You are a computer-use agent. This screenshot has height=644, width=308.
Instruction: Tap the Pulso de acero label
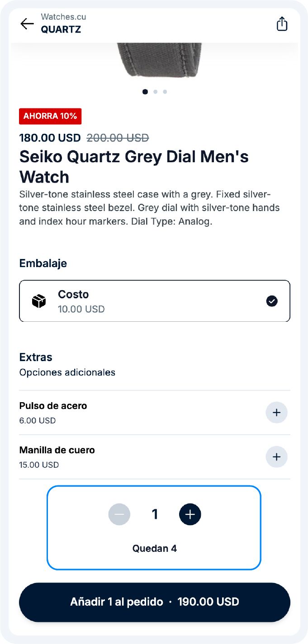click(53, 406)
